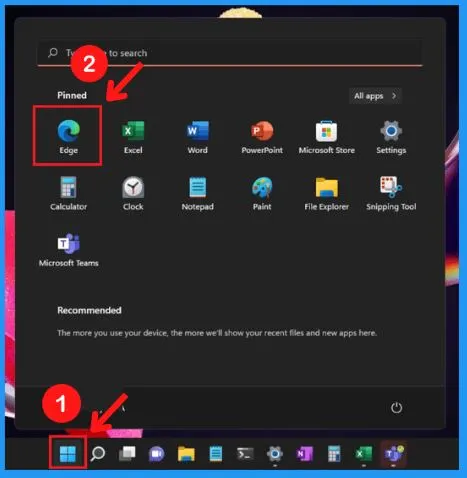The width and height of the screenshot is (467, 478).
Task: Launch Calculator from the Start menu
Action: pos(68,193)
